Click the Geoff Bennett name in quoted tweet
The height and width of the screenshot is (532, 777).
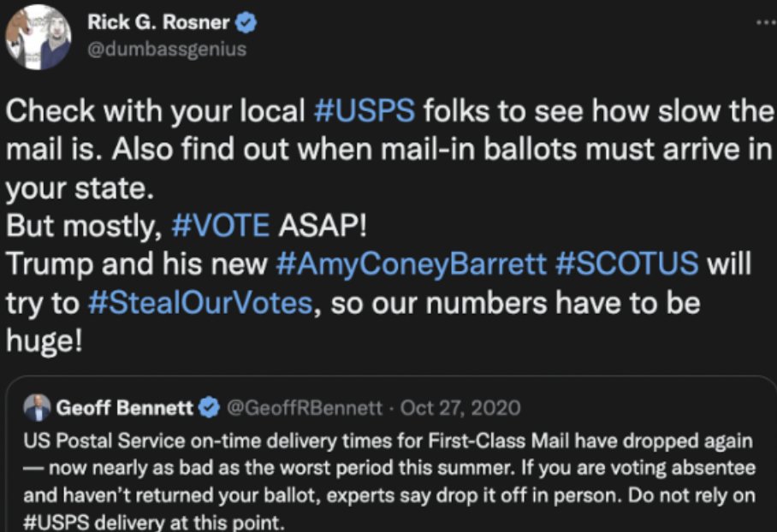coord(125,408)
